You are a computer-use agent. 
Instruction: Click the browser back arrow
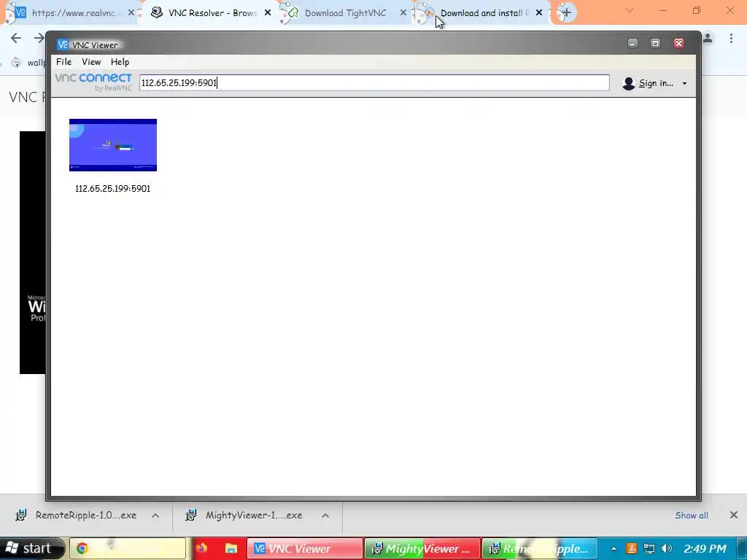point(16,38)
